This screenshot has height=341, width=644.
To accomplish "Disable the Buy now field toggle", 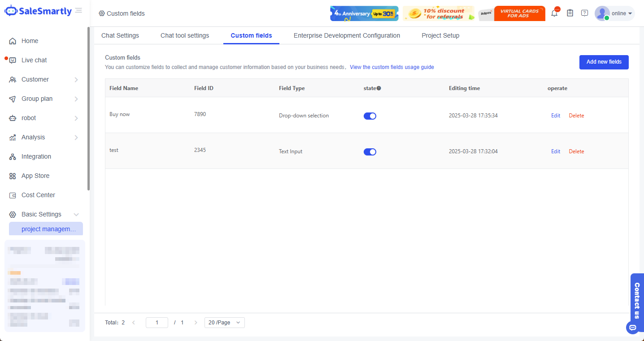I will click(370, 116).
